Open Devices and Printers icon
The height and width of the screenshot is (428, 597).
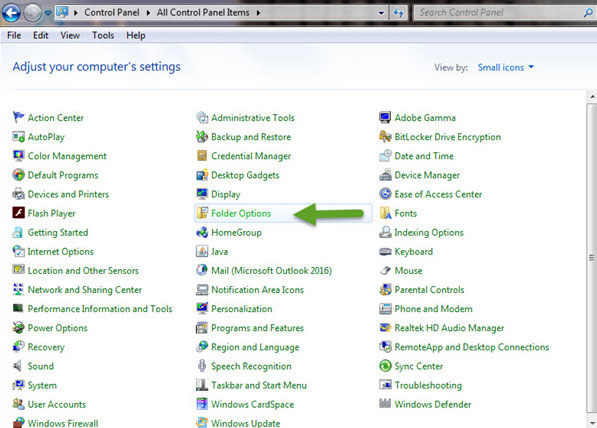click(x=18, y=194)
